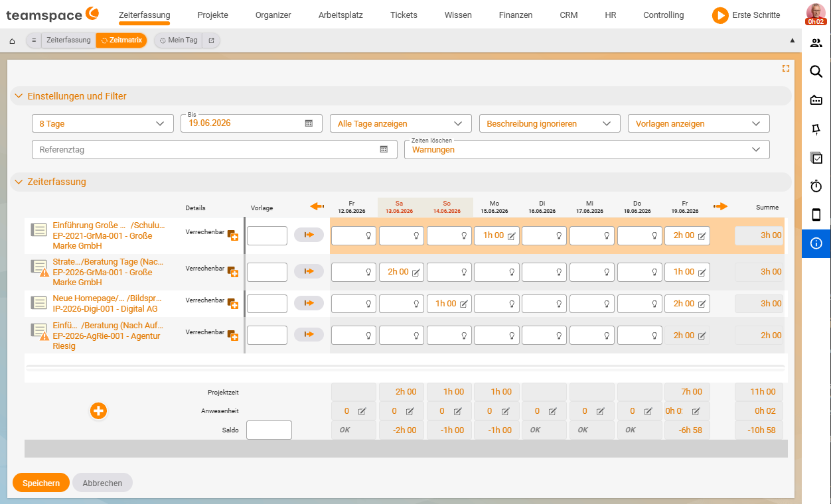Screen dimensions: 831x504
Task: Open the Wissen main menu
Action: pos(458,15)
